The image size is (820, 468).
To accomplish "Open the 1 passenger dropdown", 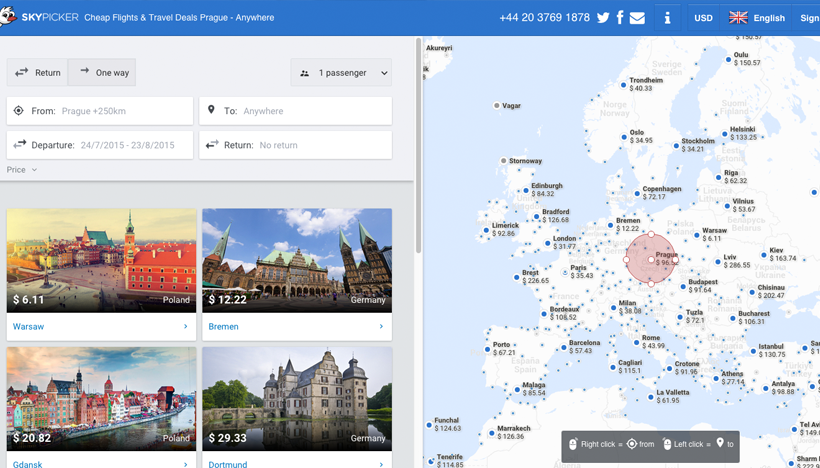I will click(x=342, y=73).
